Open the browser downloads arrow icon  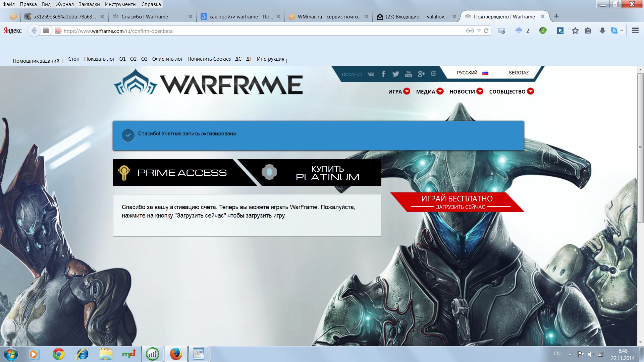pyautogui.click(x=602, y=31)
